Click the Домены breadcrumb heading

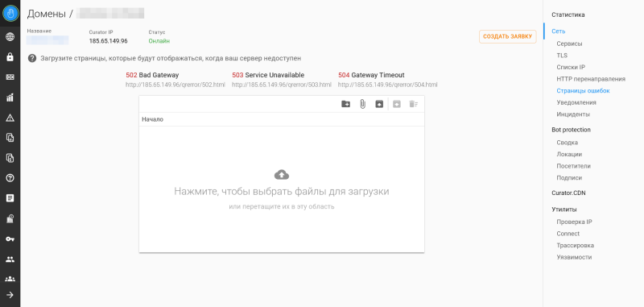point(47,14)
